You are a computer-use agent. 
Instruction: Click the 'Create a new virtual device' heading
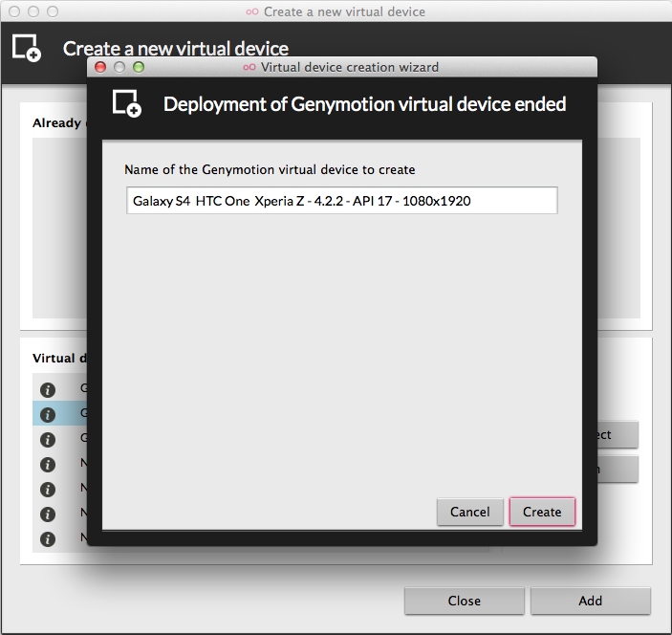(176, 49)
